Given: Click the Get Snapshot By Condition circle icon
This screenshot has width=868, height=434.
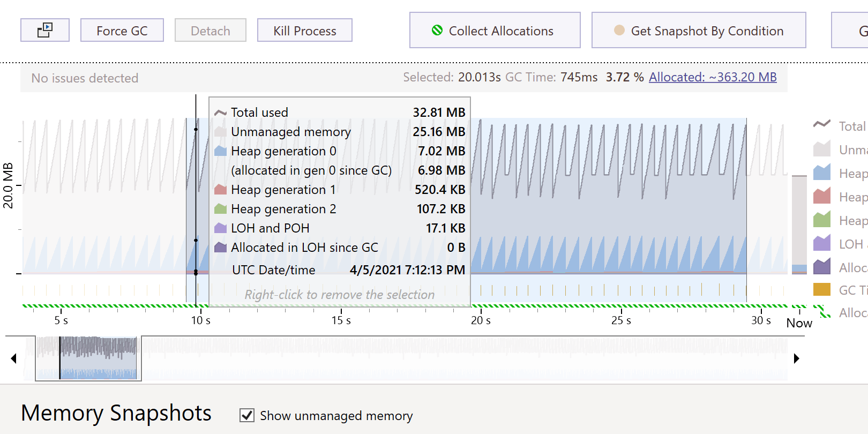Looking at the screenshot, I should click(x=619, y=31).
